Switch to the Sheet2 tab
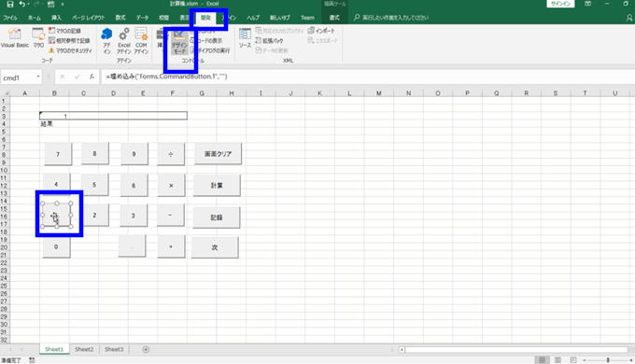The width and height of the screenshot is (635, 364). (x=84, y=349)
